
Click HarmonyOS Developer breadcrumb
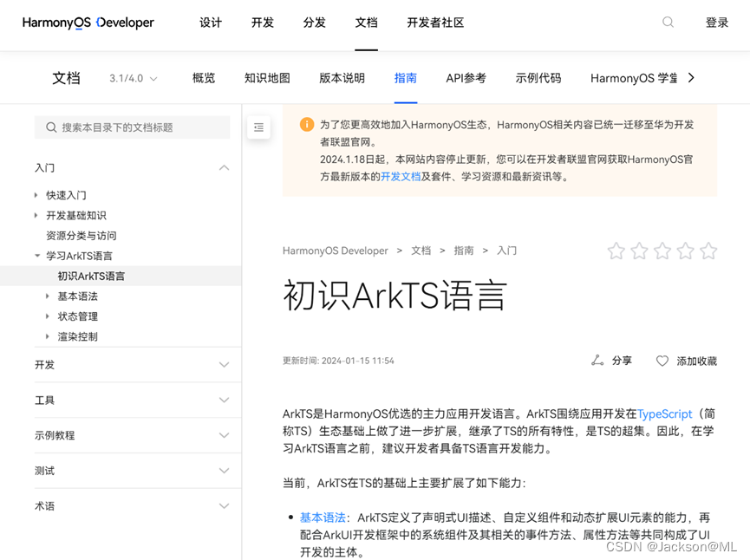coord(336,251)
